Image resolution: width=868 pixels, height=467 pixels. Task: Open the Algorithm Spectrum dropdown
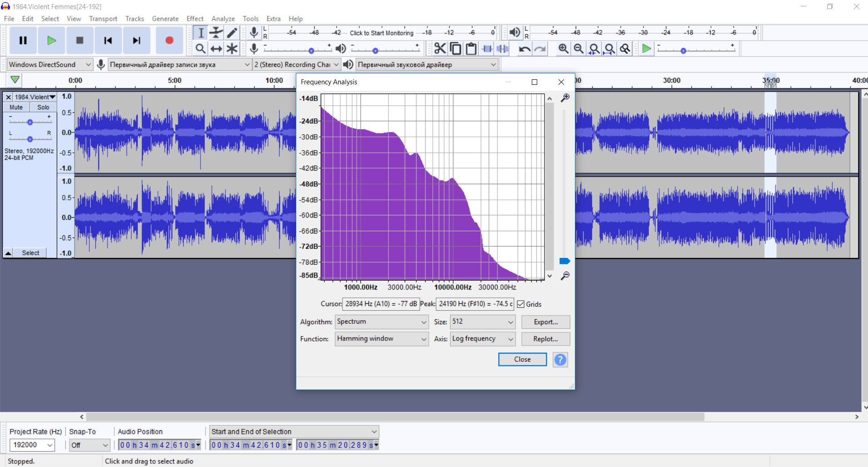pyautogui.click(x=382, y=322)
